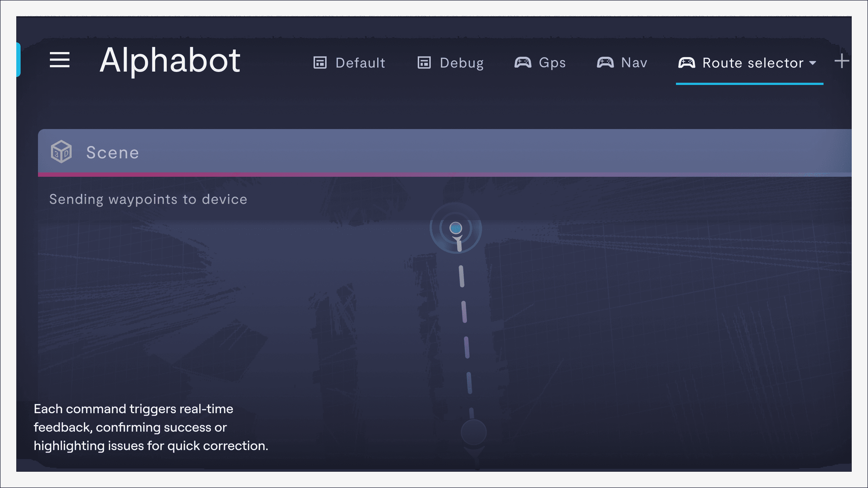Click the Debug tab layout icon
The image size is (868, 488).
(x=424, y=63)
